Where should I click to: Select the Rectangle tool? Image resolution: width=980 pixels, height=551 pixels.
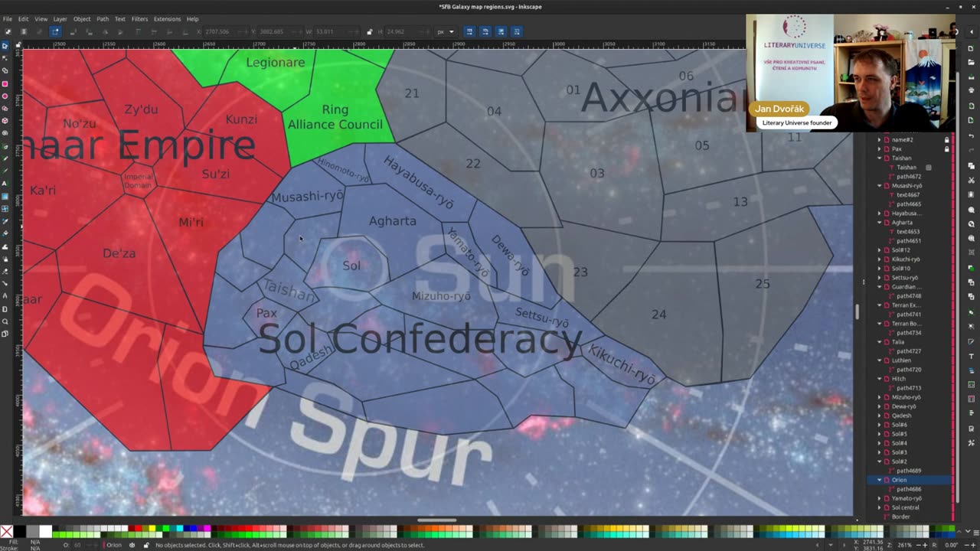point(5,83)
